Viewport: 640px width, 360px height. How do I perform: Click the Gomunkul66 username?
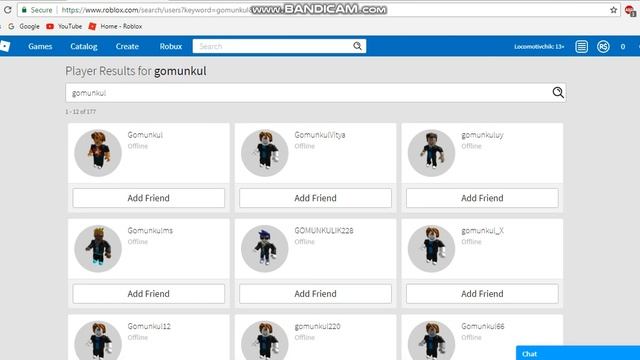click(x=482, y=326)
